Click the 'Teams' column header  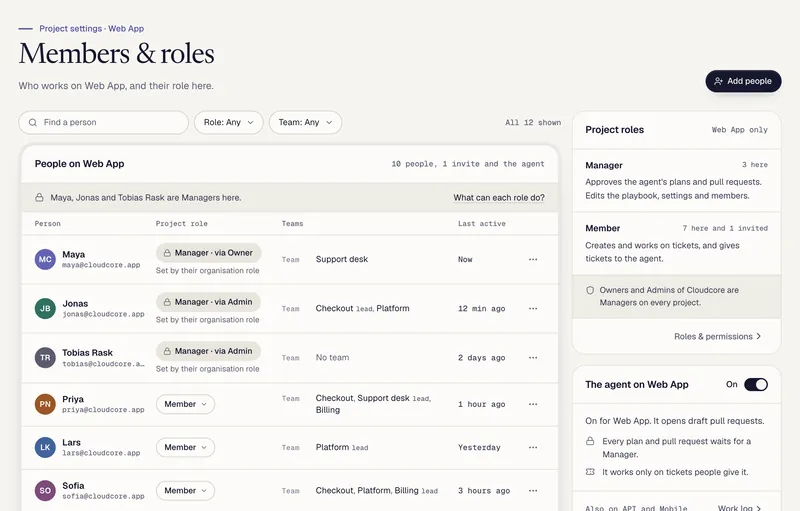point(292,223)
